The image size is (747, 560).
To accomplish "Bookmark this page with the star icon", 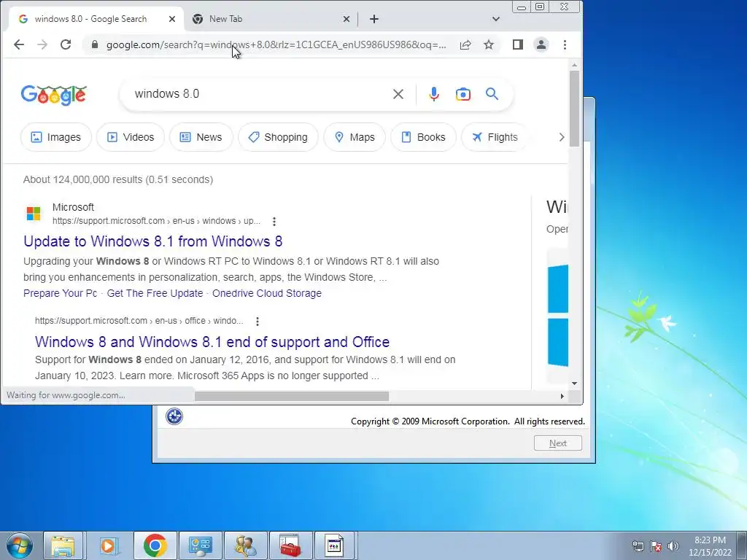I will pos(489,44).
